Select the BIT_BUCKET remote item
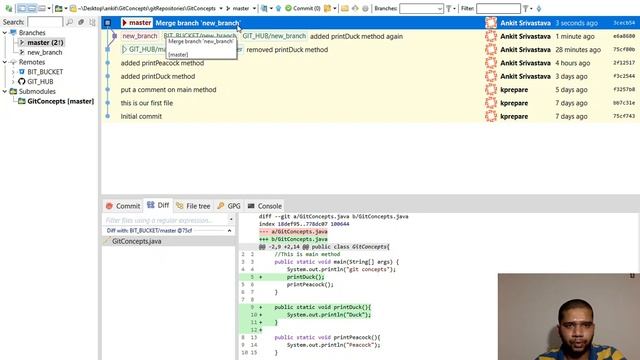640x360 pixels. coord(45,72)
